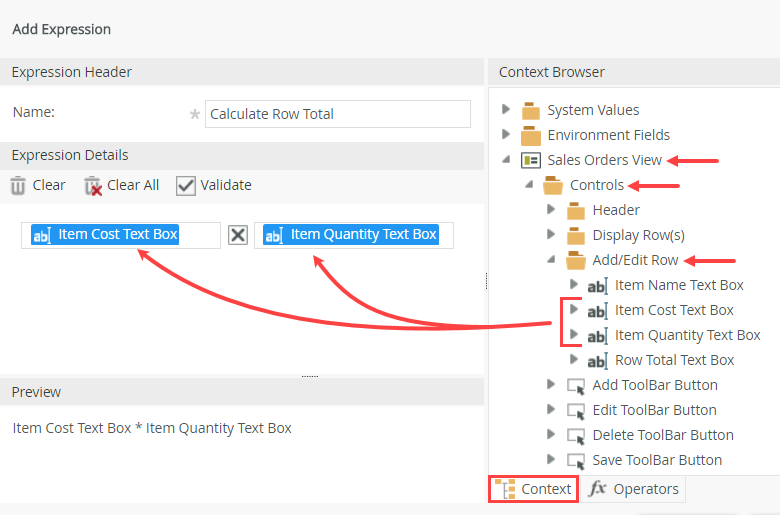Image resolution: width=780 pixels, height=515 pixels.
Task: Switch to the Operators tab
Action: pos(634,489)
